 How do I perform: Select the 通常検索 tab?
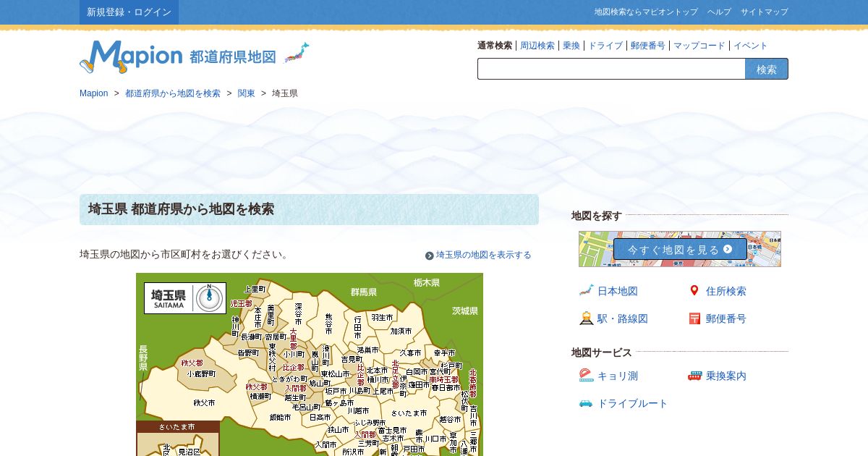[495, 46]
